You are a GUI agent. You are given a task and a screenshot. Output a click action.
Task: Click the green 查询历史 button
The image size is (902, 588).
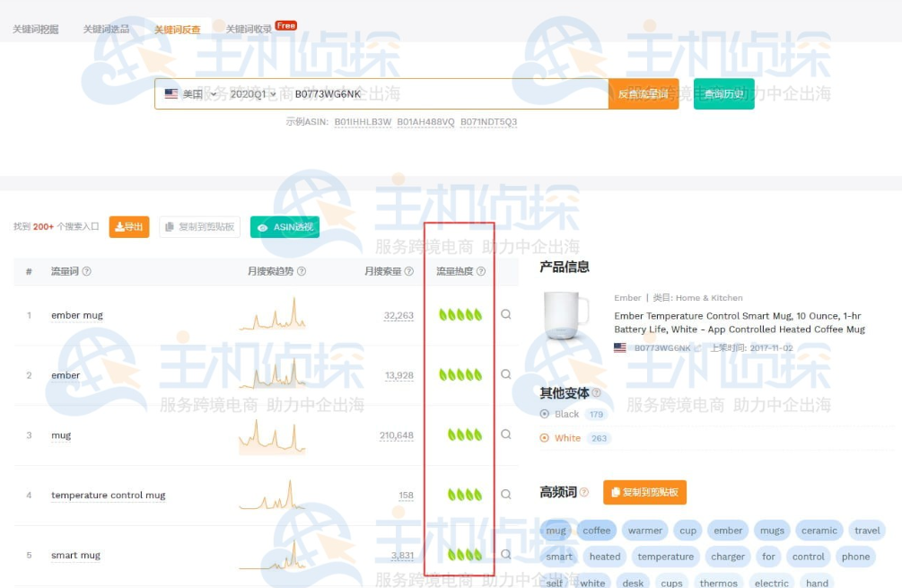723,94
